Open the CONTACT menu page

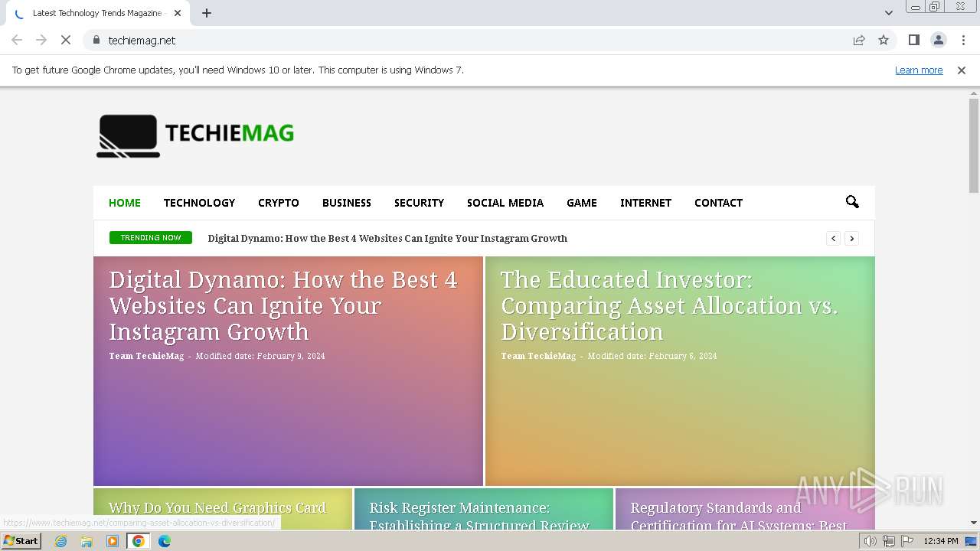[x=718, y=203]
